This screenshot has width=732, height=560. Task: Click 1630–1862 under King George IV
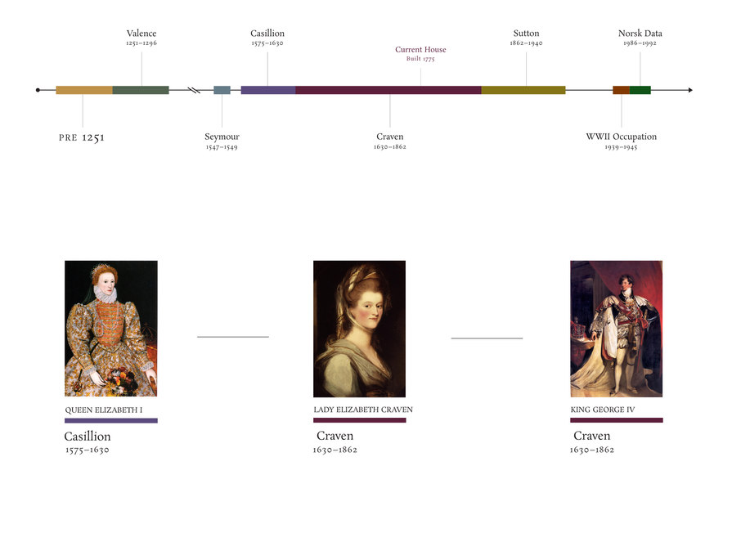592,450
